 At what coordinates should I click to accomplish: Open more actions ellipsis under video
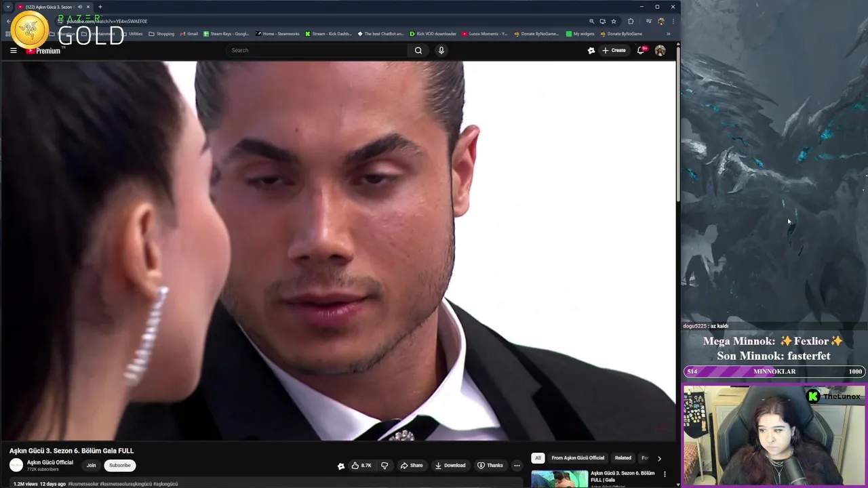[x=517, y=466]
